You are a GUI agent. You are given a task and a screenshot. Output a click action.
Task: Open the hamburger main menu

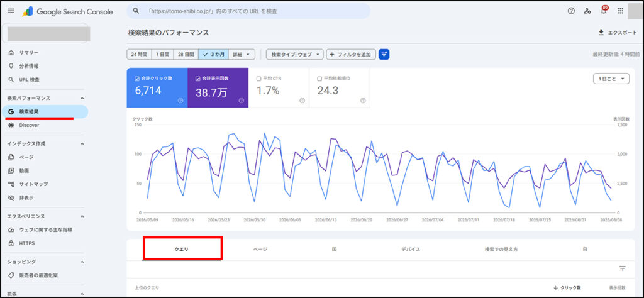11,11
